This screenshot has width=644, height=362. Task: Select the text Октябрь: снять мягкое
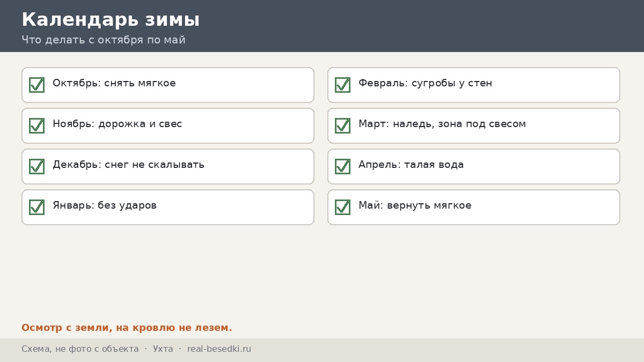[x=114, y=83]
